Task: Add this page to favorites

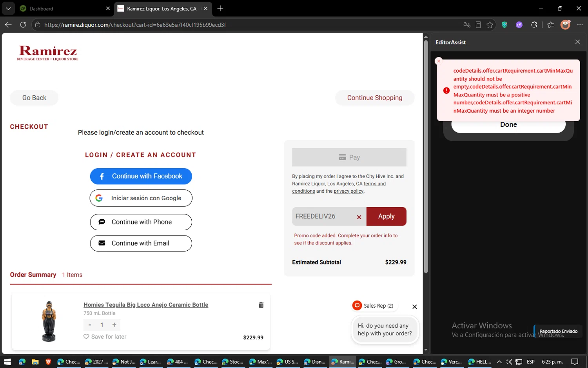Action: click(490, 25)
